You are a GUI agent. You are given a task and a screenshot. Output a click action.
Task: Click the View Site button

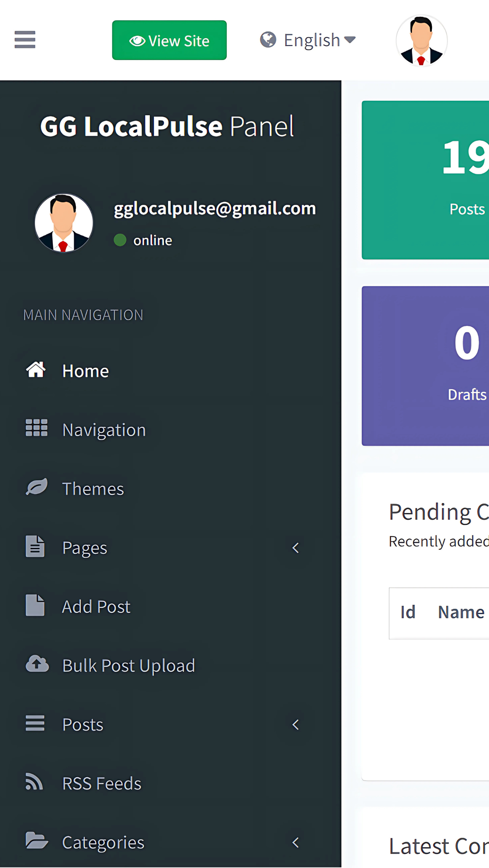point(169,40)
